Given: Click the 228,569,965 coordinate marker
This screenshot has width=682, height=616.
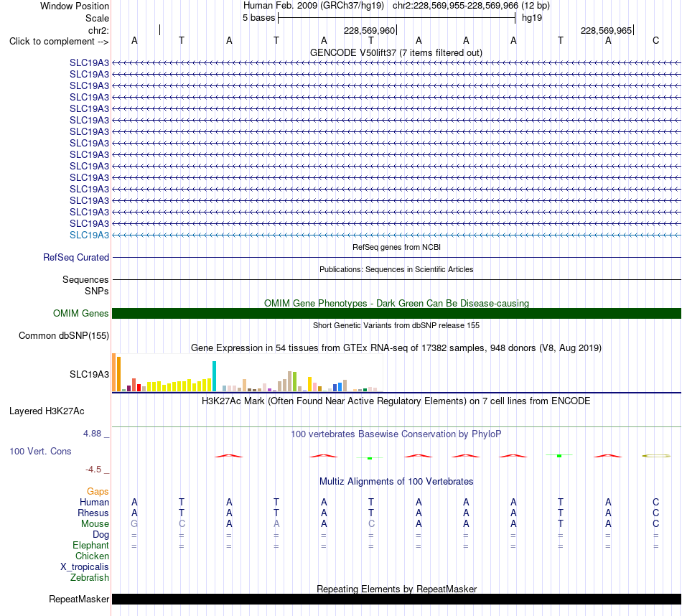Looking at the screenshot, I should coord(606,30).
